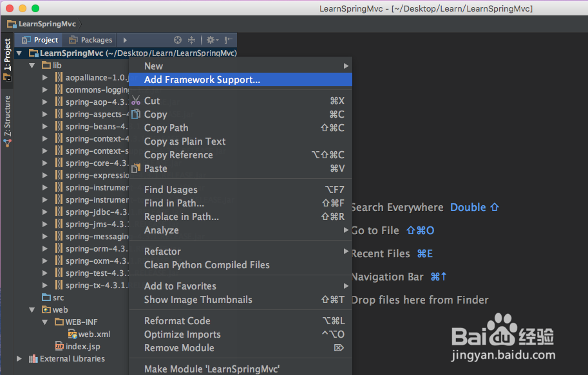Viewport: 588px width, 375px height.
Task: Open the Project panel gear settings
Action: pyautogui.click(x=213, y=40)
